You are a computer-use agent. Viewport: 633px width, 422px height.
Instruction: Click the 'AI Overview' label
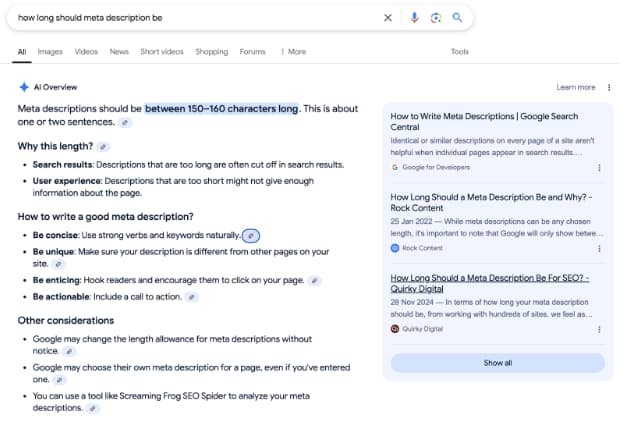(56, 88)
